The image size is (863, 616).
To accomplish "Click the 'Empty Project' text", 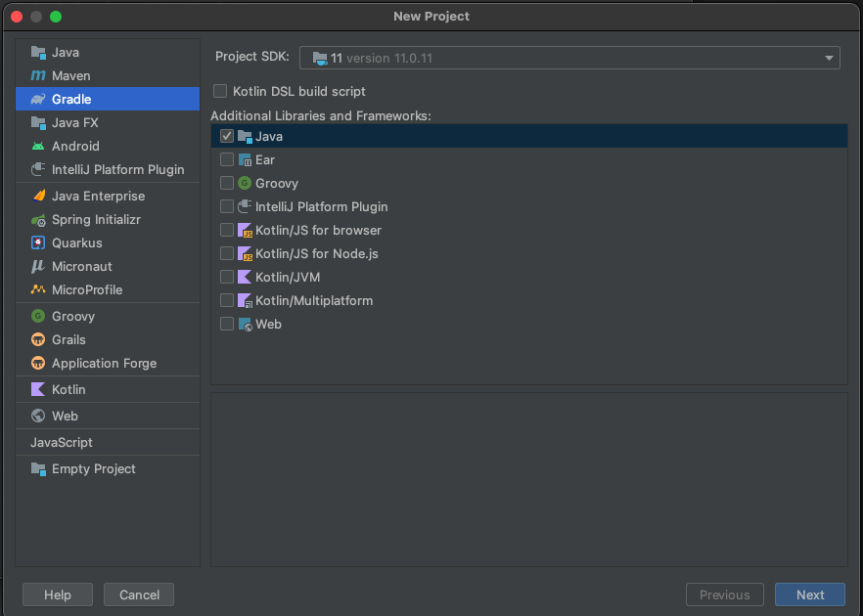I will [x=94, y=468].
